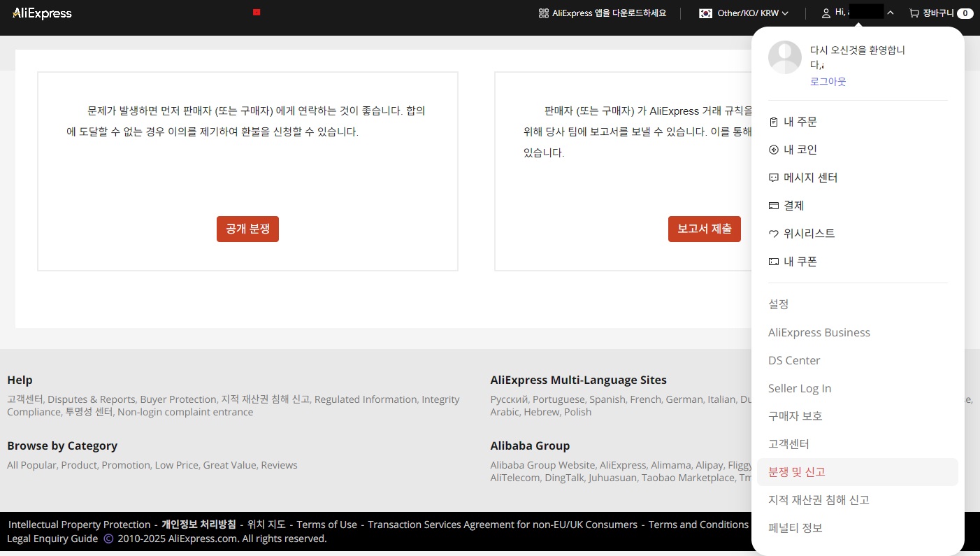Viewport: 980px width, 556px height.
Task: Open Regulated Information footer link
Action: 366,399
